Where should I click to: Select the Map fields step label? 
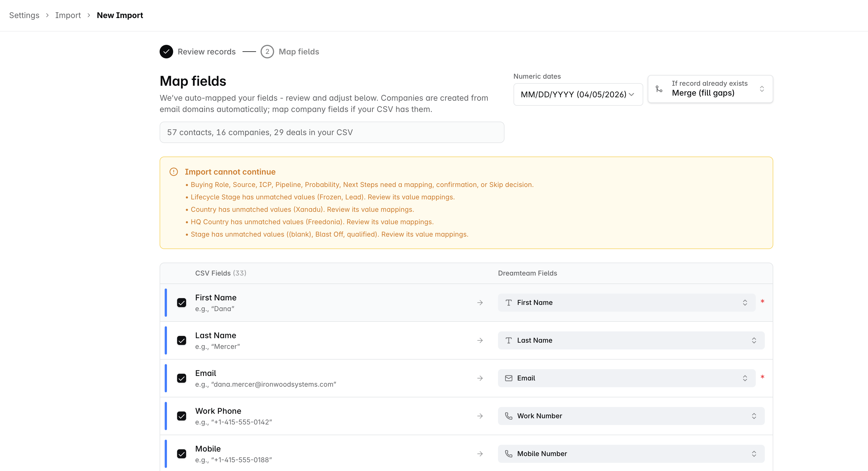pyautogui.click(x=299, y=52)
